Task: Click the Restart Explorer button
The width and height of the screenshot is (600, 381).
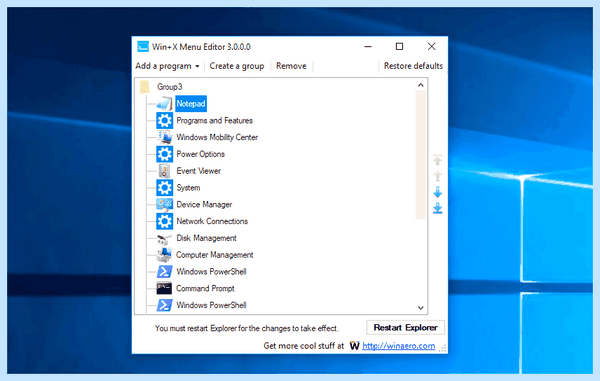Action: click(x=405, y=327)
